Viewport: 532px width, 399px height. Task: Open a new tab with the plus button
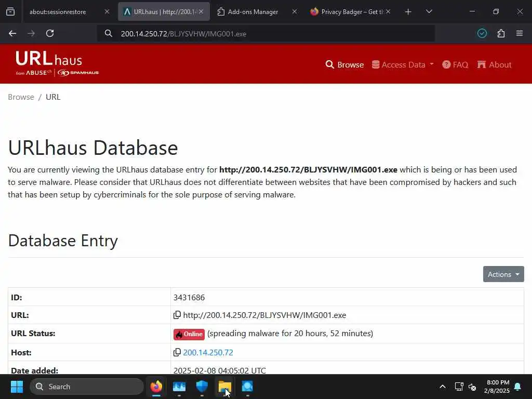pos(408,12)
